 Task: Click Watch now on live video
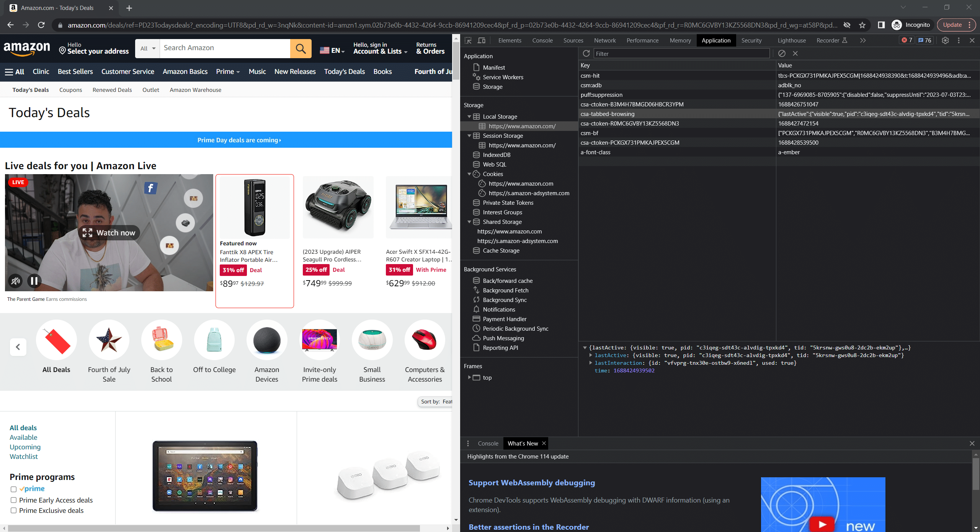(109, 233)
